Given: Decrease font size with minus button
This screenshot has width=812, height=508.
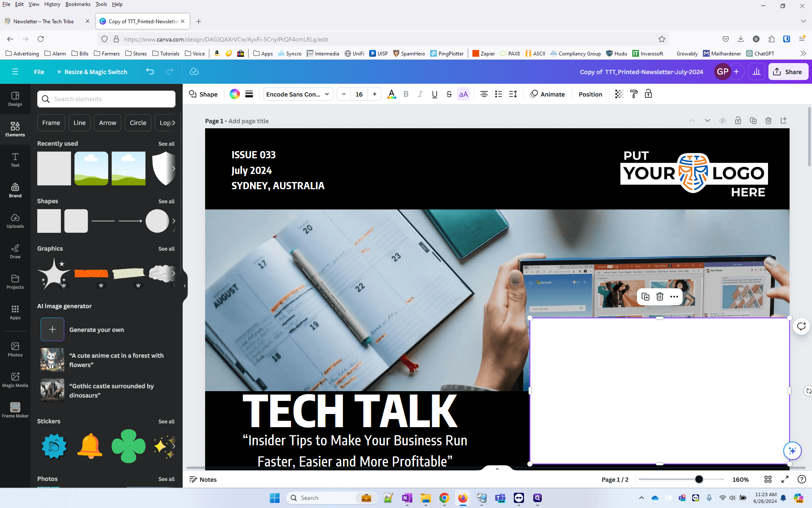Looking at the screenshot, I should pyautogui.click(x=344, y=94).
